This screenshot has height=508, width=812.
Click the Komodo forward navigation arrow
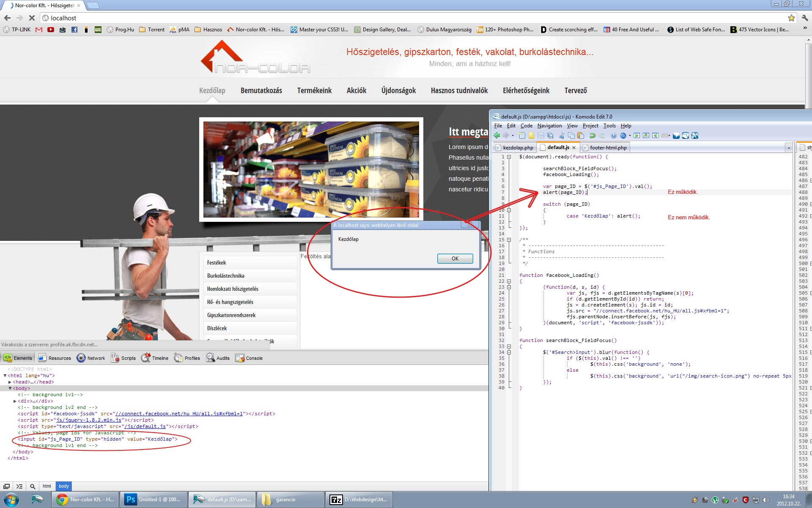[506, 135]
